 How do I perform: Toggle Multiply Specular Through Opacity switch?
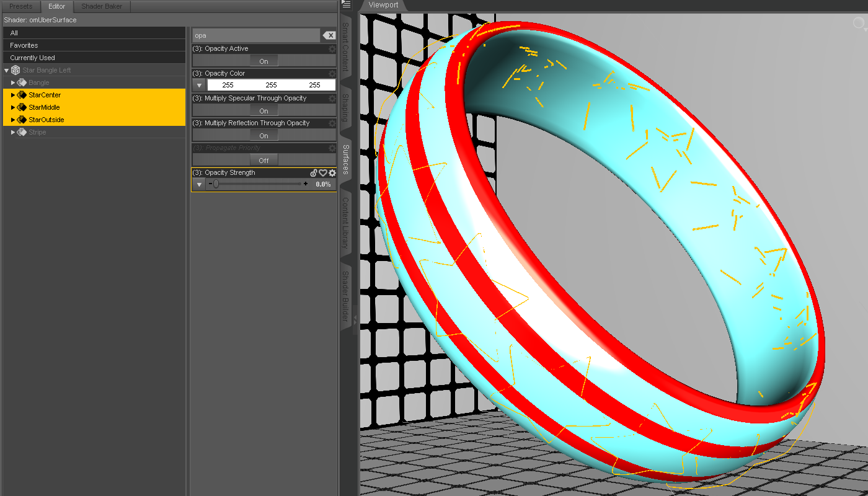click(x=264, y=111)
